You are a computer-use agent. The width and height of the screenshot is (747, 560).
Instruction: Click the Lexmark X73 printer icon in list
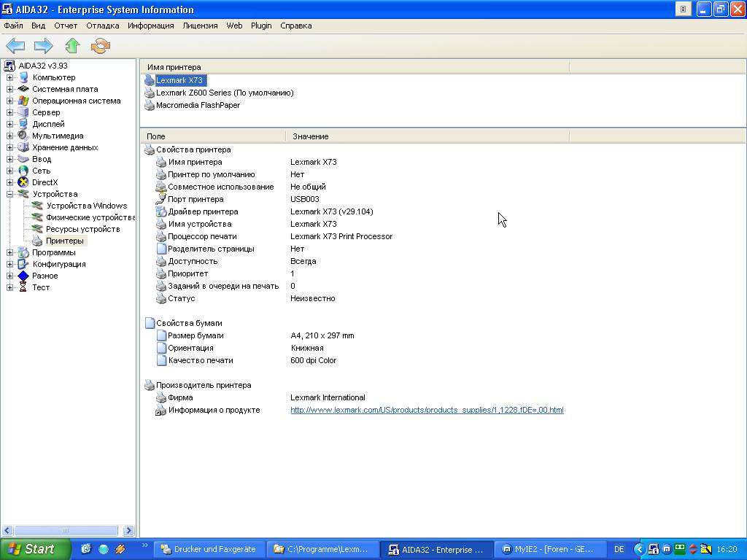pyautogui.click(x=150, y=80)
